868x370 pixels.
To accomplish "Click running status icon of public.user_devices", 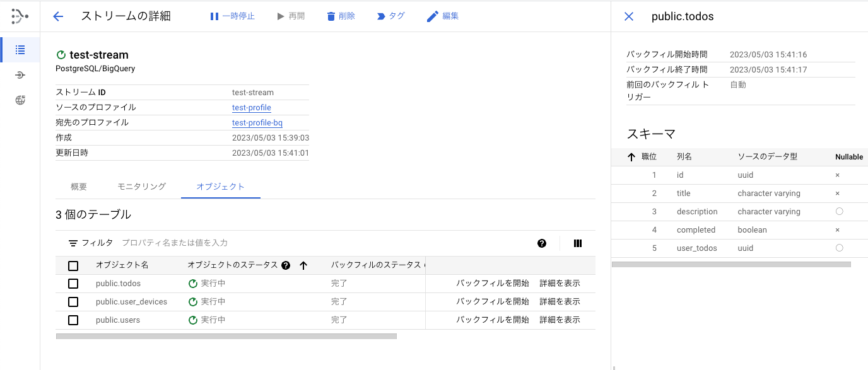I will 193,302.
